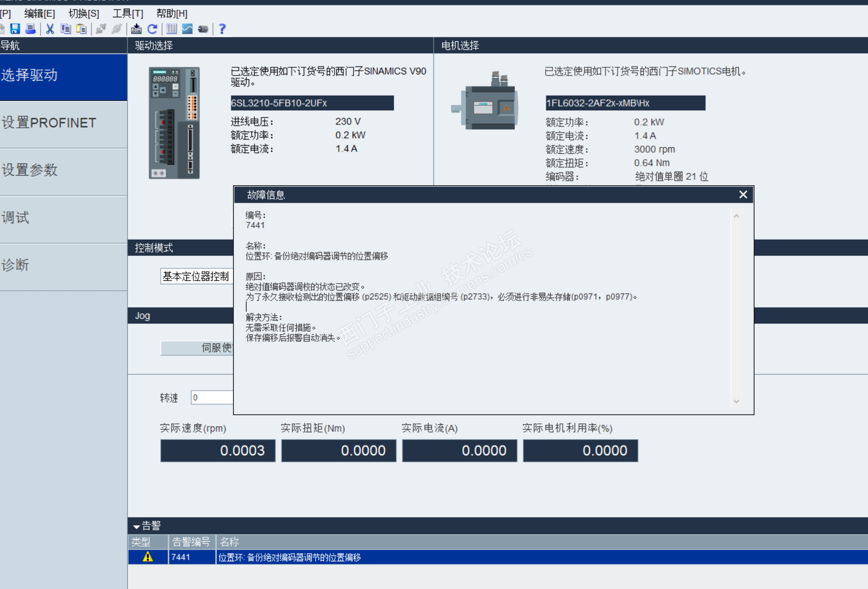Click the 告警编号 column header
The image size is (868, 589).
point(192,542)
